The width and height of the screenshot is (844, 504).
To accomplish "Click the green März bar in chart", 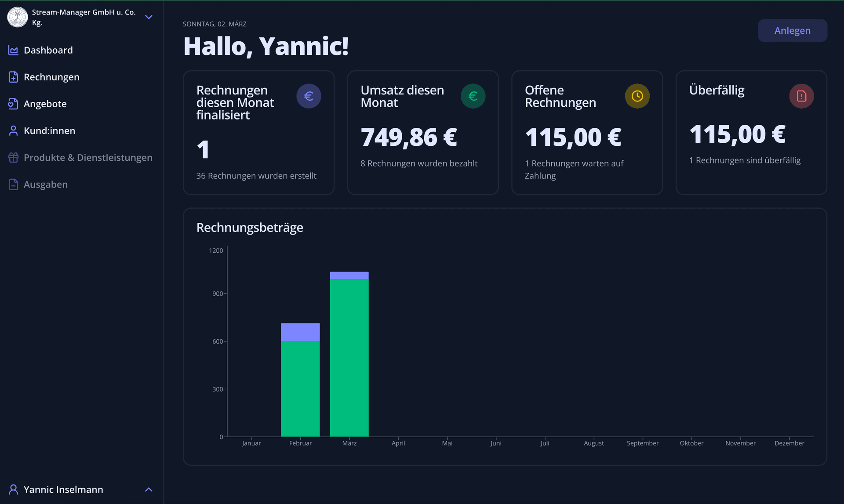I will tap(349, 358).
